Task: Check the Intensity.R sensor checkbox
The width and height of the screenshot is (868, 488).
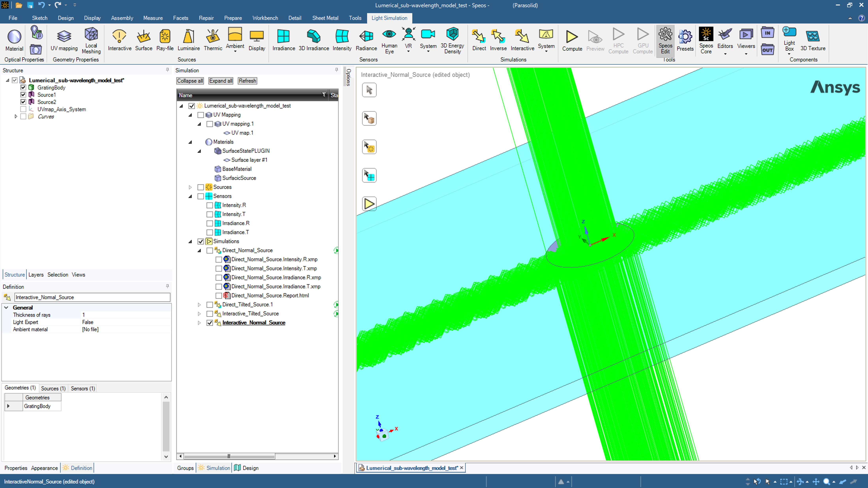Action: (210, 205)
